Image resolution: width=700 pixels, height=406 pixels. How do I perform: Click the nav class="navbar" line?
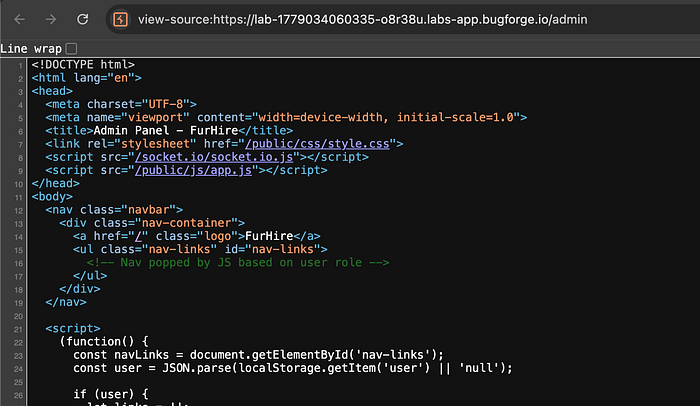tap(114, 210)
